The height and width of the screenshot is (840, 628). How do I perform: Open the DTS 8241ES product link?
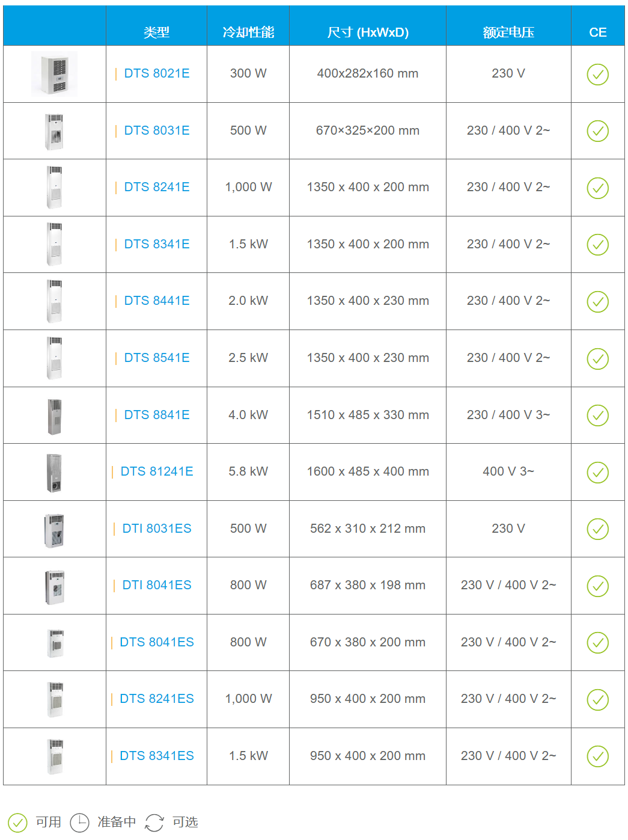(x=156, y=699)
